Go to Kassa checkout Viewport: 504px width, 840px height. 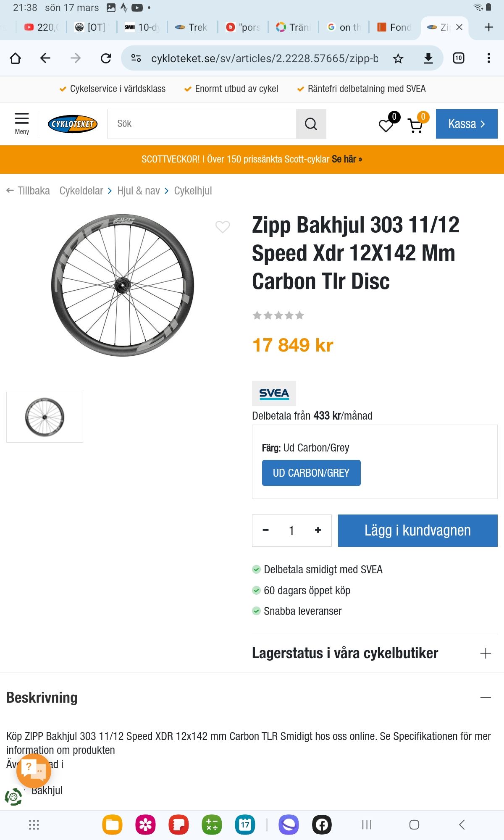[467, 124]
